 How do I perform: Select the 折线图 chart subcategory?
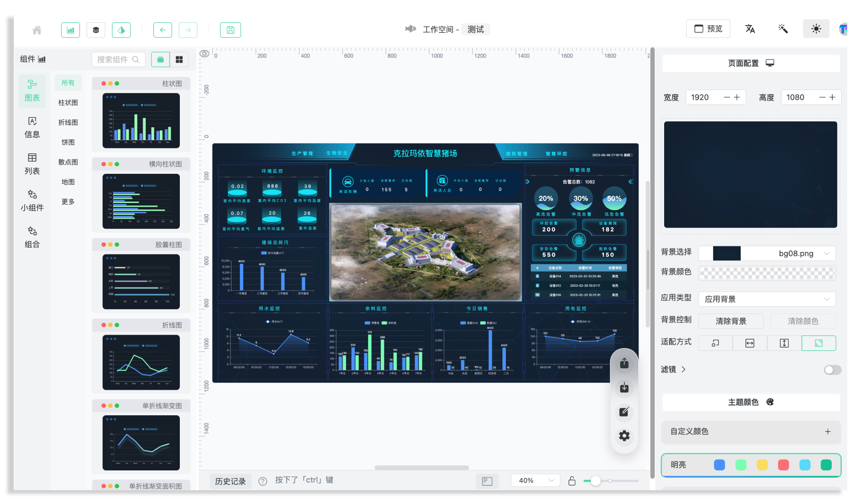click(x=68, y=122)
